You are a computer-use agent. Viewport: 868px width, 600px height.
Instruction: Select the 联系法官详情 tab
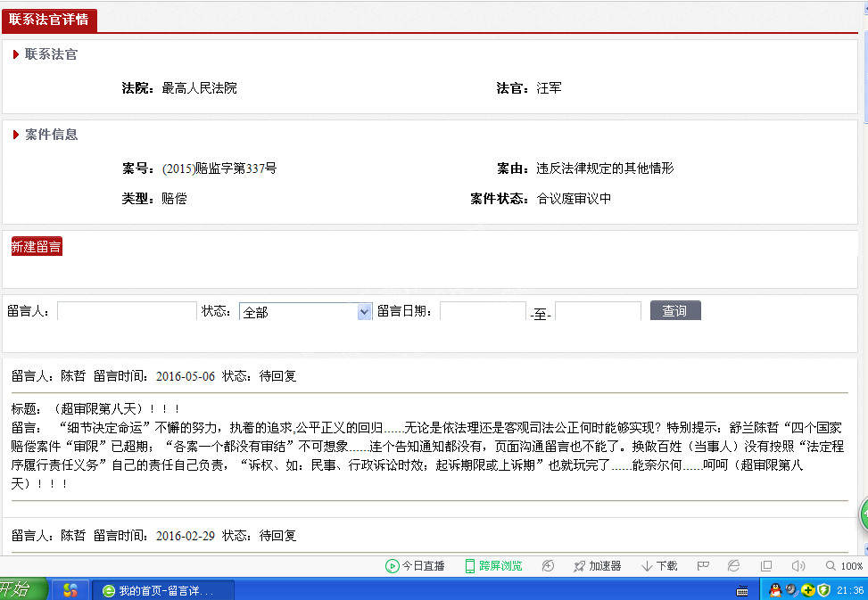[49, 20]
